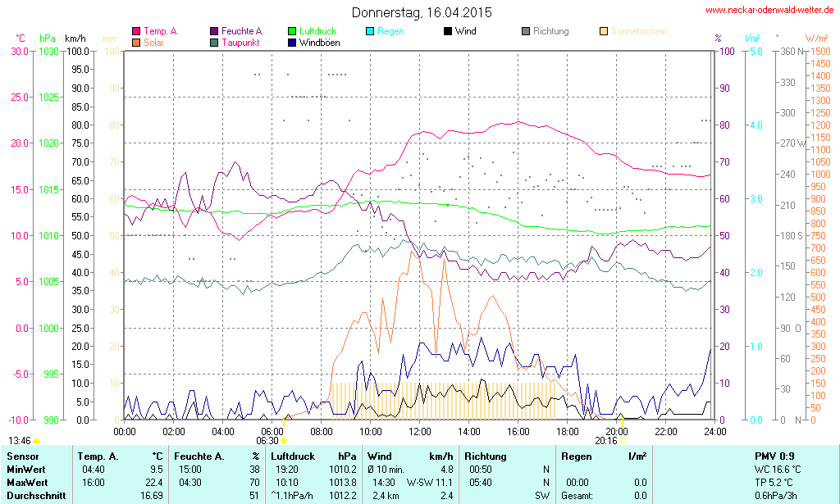
Task: Click the teal Taupunkt legend swatch
Action: (214, 42)
